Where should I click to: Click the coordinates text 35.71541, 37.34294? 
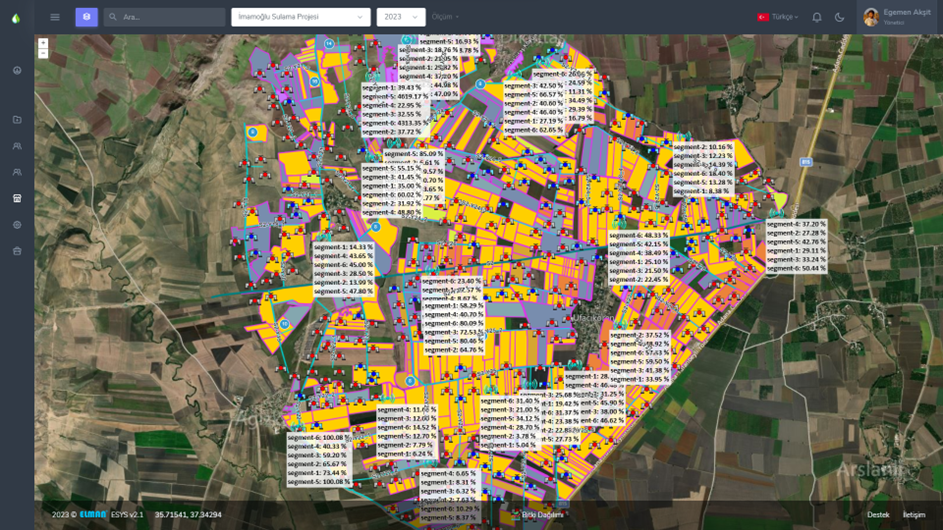pos(188,514)
